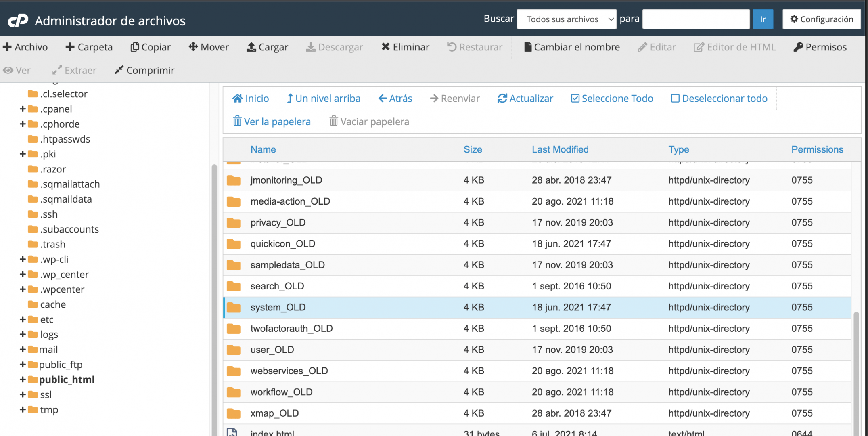The height and width of the screenshot is (436, 868).
Task: Compress selection with Comprimir
Action: 144,70
